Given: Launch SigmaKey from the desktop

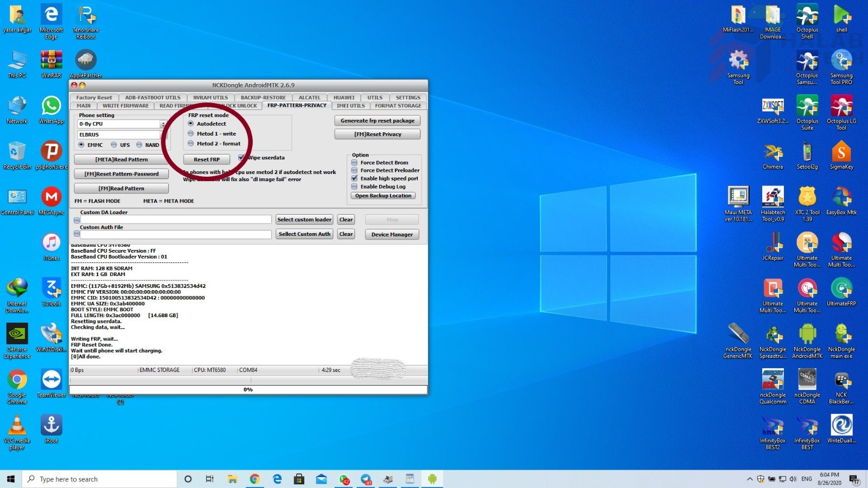Looking at the screenshot, I should tap(841, 155).
